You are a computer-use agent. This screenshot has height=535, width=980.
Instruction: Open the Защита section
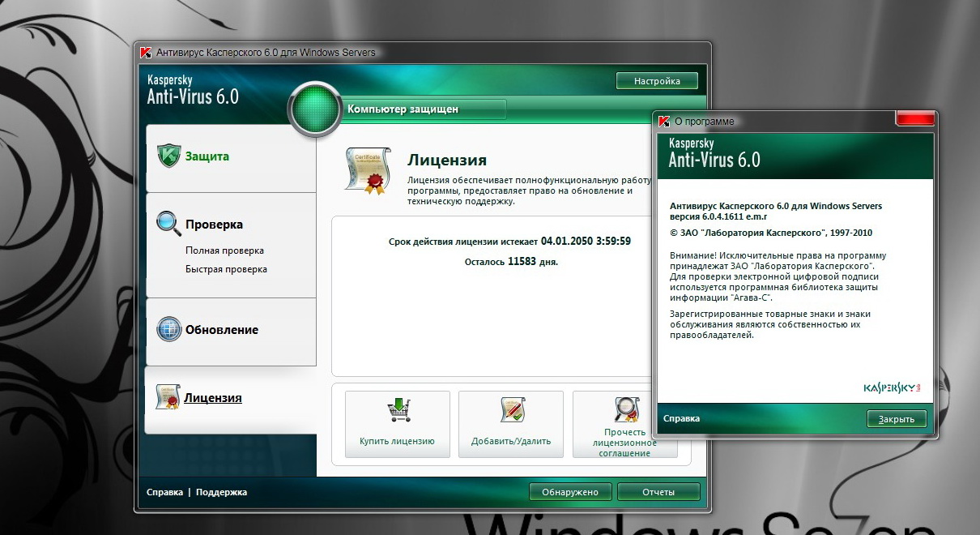(x=231, y=158)
